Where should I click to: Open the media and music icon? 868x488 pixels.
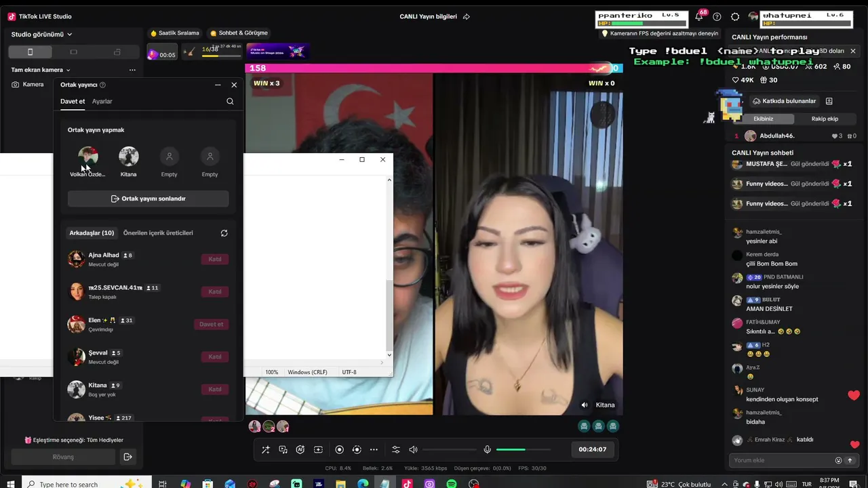point(283,449)
